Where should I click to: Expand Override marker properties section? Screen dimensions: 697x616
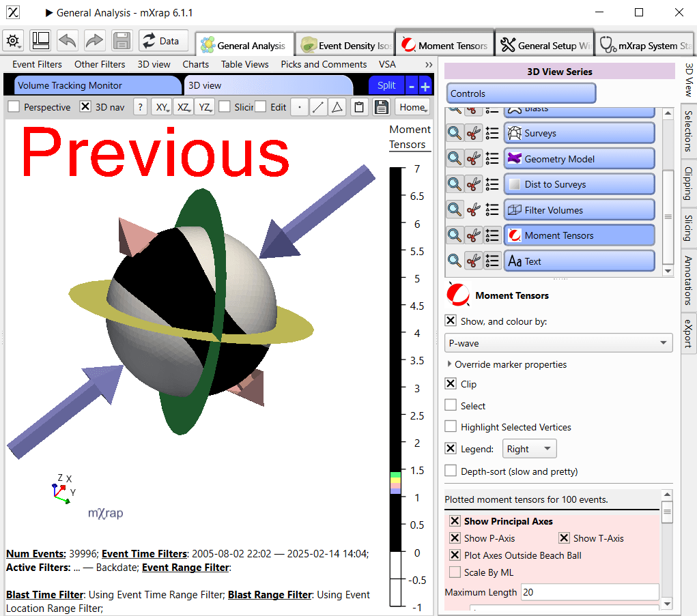point(449,364)
